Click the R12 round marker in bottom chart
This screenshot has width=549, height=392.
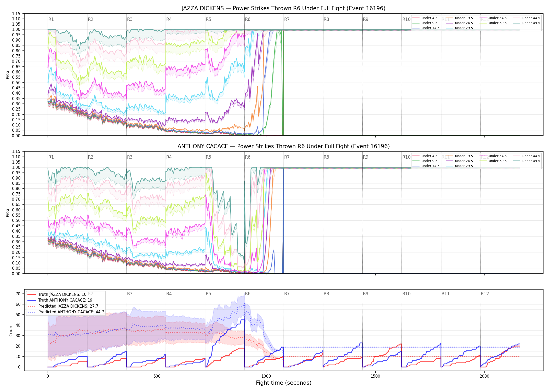tap(485, 294)
